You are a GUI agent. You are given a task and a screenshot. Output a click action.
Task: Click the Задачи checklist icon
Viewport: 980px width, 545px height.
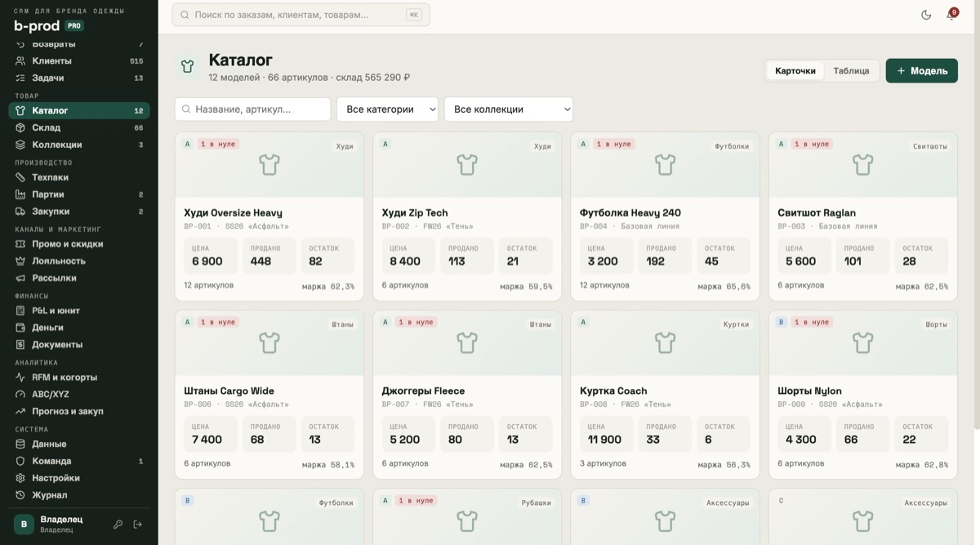(20, 78)
